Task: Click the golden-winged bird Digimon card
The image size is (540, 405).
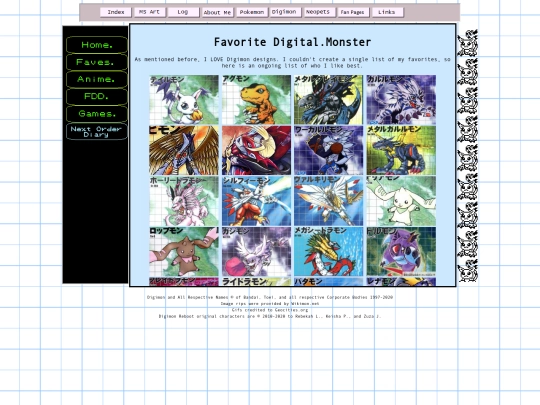Action: 184,150
